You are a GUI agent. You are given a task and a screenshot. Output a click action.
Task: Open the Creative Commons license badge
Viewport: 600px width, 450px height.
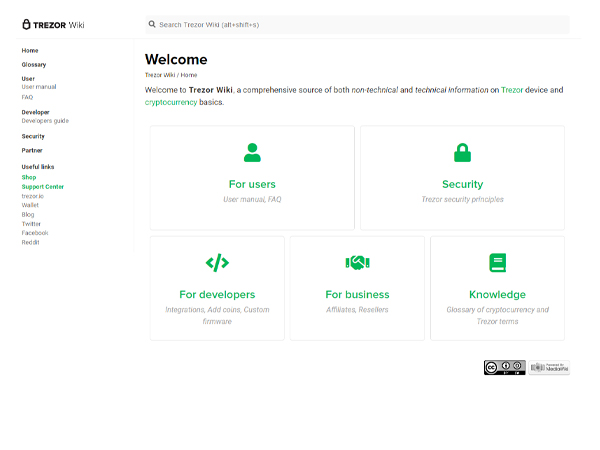(x=504, y=368)
